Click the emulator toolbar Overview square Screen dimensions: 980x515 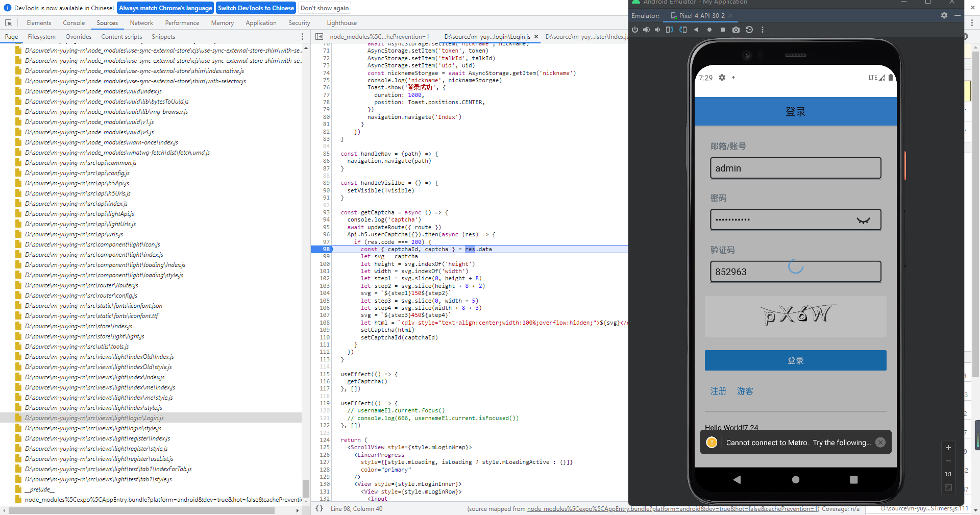723,30
